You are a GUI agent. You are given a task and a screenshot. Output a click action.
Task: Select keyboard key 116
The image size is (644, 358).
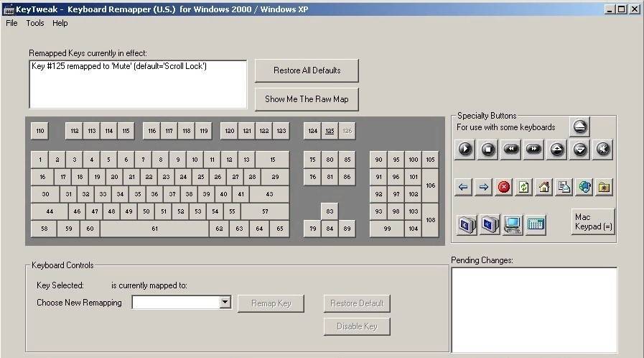(x=152, y=131)
